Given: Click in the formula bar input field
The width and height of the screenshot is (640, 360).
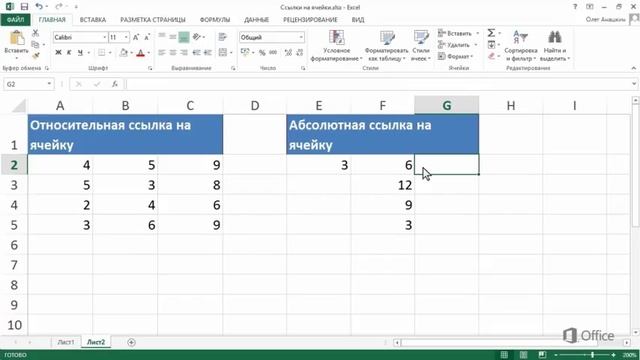Looking at the screenshot, I should 378,84.
